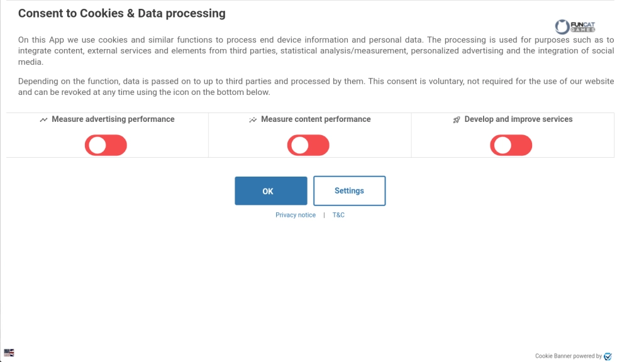Click the language flag icon

pyautogui.click(x=9, y=353)
